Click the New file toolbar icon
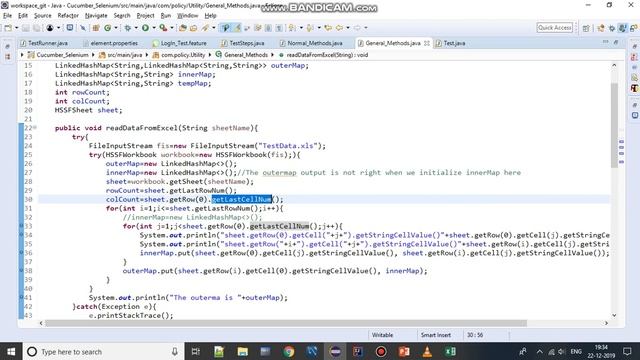640x360 pixels. tap(8, 28)
